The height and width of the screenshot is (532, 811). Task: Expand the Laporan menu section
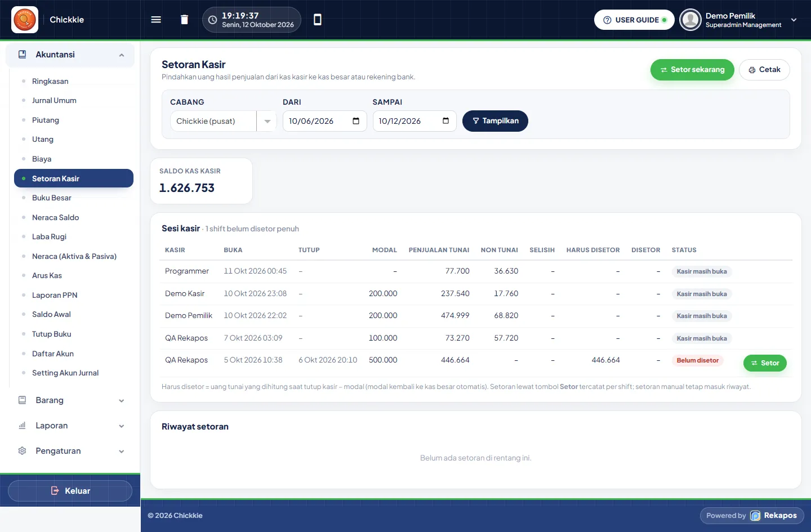(122, 426)
